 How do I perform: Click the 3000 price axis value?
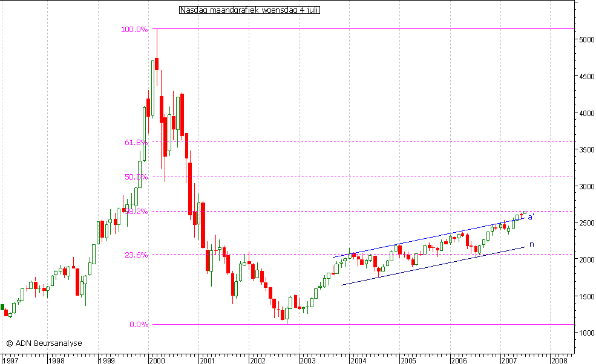(586, 187)
